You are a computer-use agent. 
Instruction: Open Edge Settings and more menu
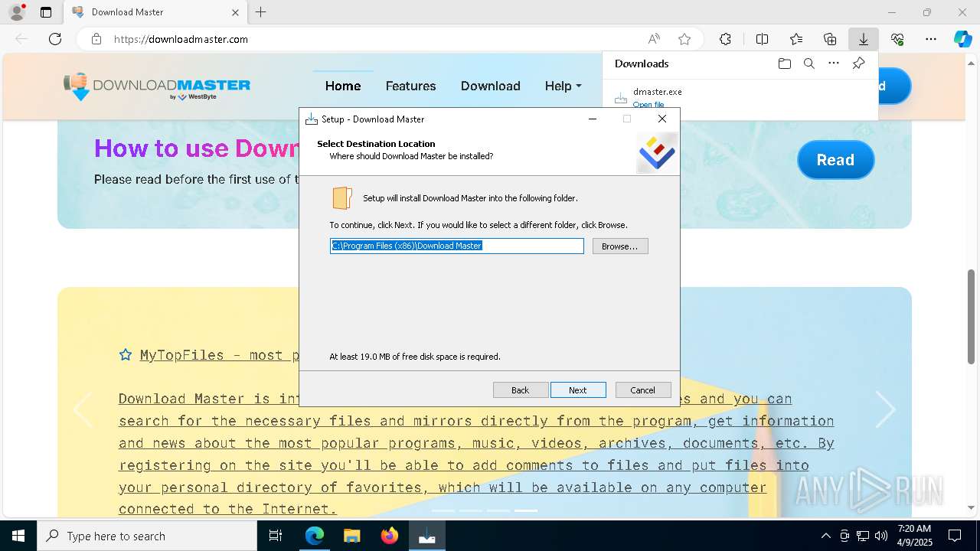click(931, 39)
